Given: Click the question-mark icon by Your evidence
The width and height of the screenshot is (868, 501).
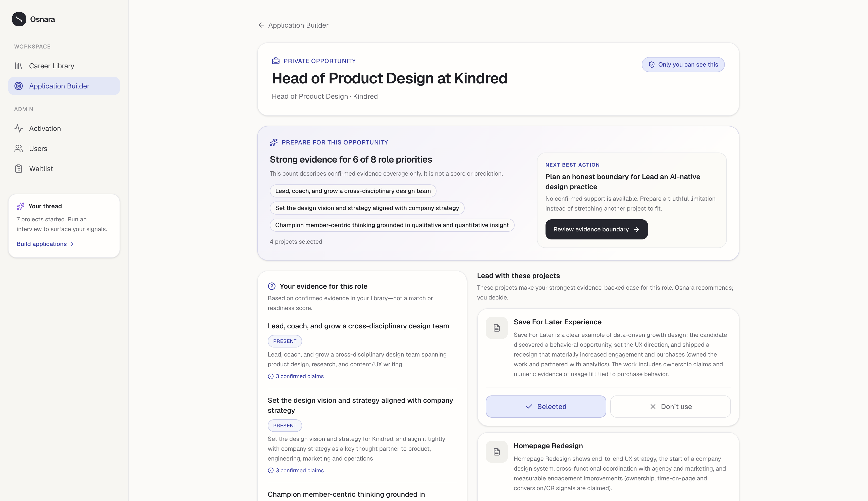Looking at the screenshot, I should coord(272,286).
